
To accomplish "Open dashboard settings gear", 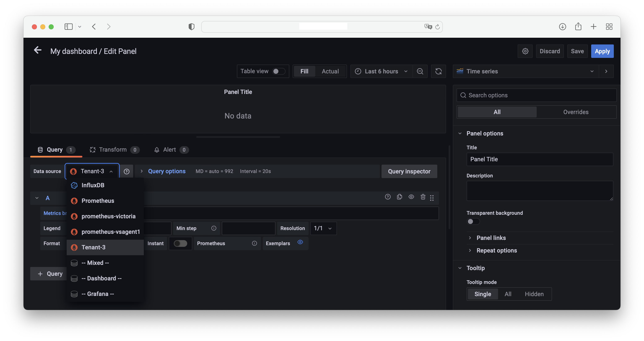I will (x=525, y=51).
